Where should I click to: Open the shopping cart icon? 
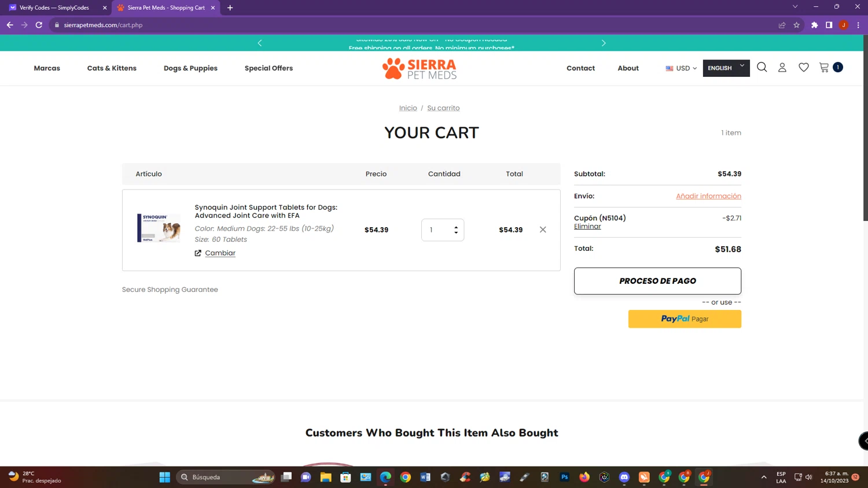pos(824,68)
